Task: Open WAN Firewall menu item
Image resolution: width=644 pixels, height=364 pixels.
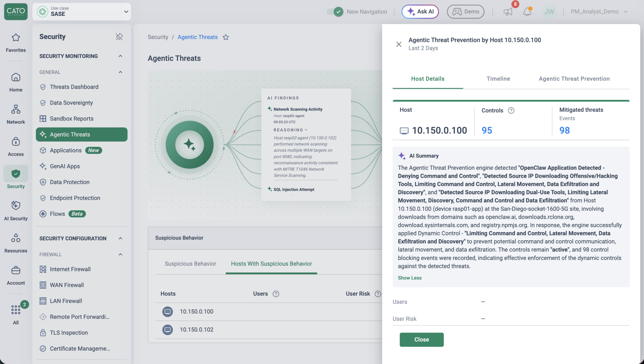Action: [x=82, y=285]
